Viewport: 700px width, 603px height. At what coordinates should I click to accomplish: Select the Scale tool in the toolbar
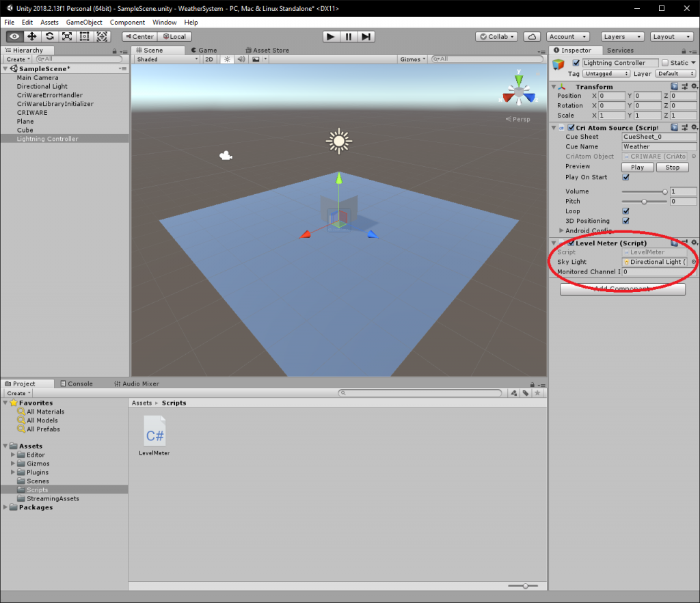pos(67,36)
